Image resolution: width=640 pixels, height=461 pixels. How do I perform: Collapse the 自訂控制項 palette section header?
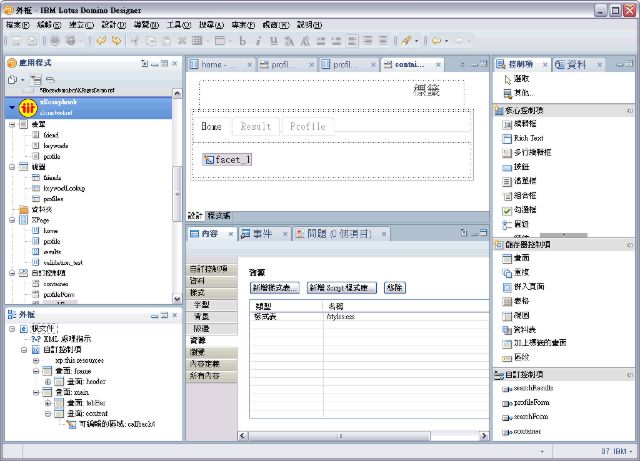(498, 374)
